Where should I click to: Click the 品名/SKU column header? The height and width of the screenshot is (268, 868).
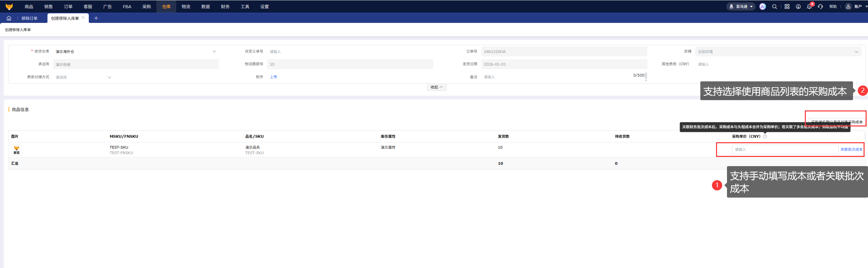coord(254,136)
